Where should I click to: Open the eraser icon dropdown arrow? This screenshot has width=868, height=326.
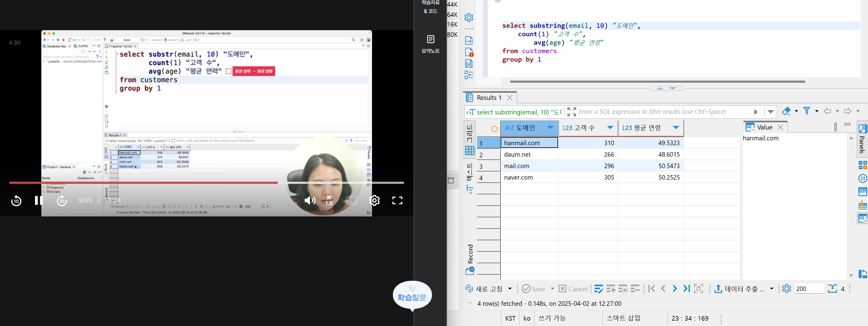click(796, 111)
